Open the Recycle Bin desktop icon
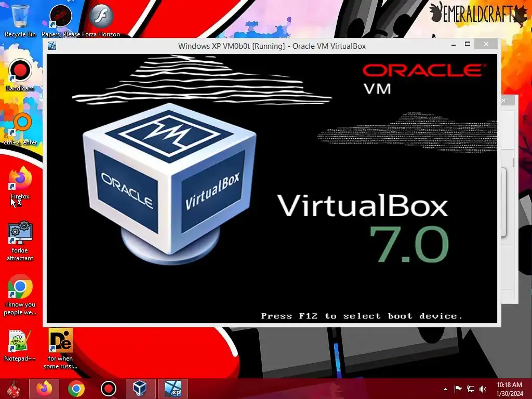 point(20,20)
